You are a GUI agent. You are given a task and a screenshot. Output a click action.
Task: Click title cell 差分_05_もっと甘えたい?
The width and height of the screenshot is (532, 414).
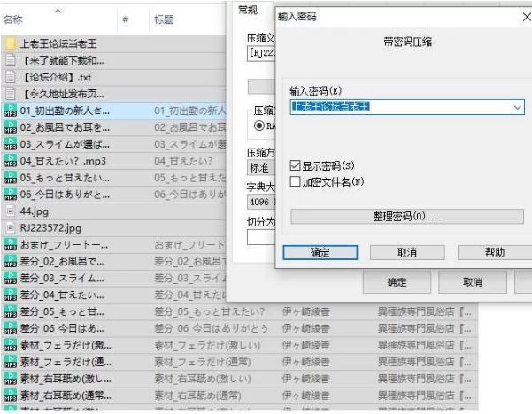tap(209, 311)
